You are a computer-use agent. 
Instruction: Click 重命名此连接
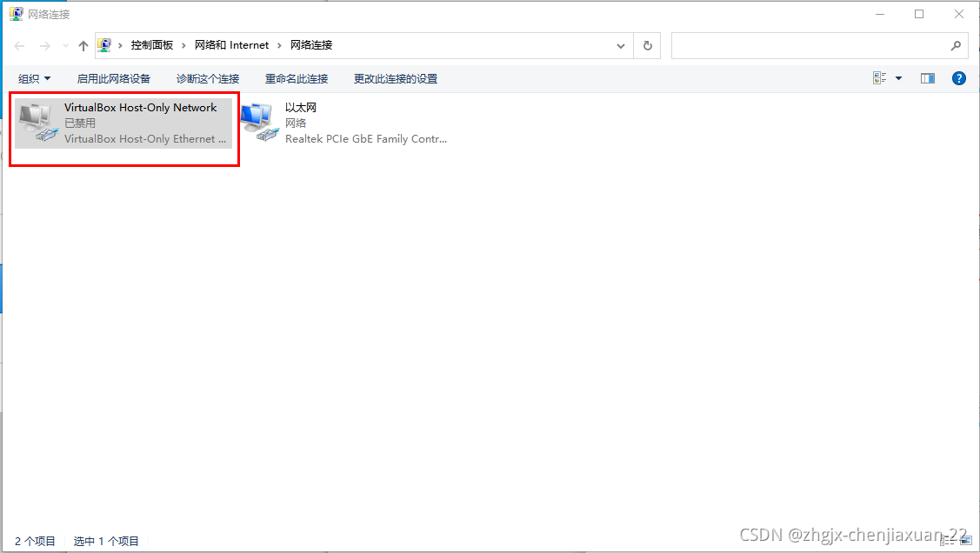click(x=297, y=79)
